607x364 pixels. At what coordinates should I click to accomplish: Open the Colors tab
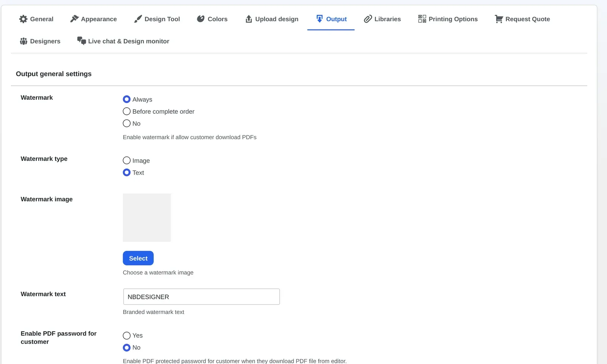(212, 19)
